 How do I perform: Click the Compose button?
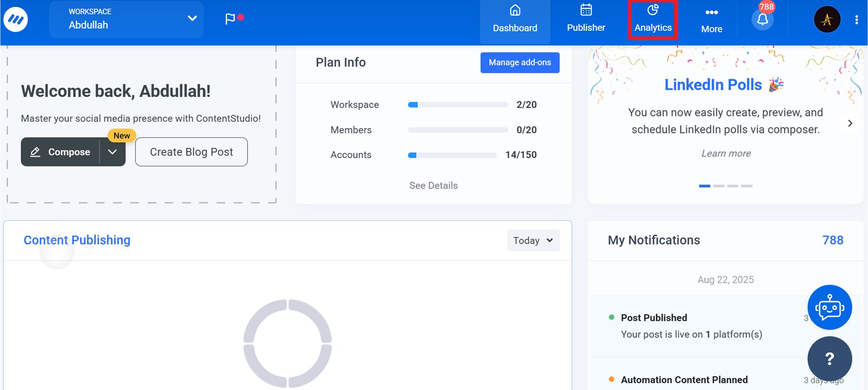(x=60, y=152)
